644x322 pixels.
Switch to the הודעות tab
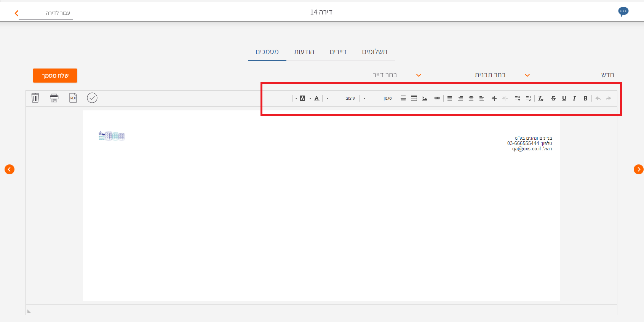(x=304, y=52)
